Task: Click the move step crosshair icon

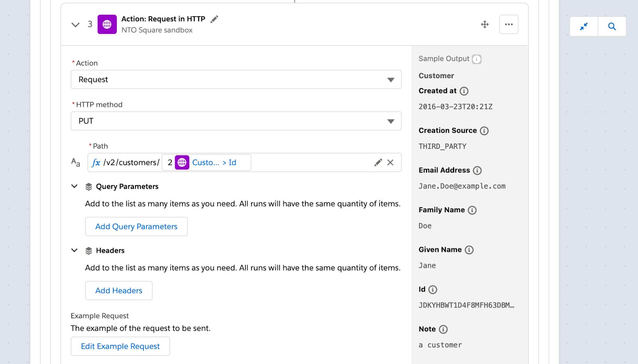Action: [x=485, y=24]
